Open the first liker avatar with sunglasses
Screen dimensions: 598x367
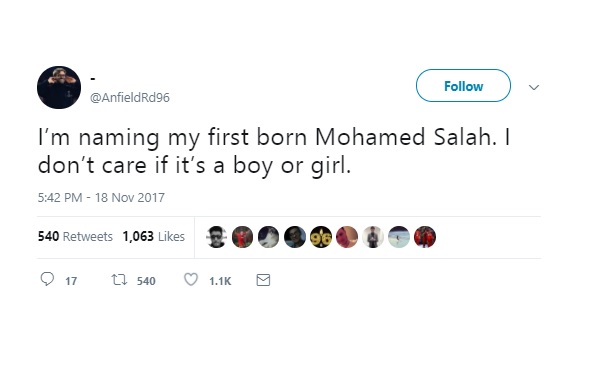click(216, 237)
